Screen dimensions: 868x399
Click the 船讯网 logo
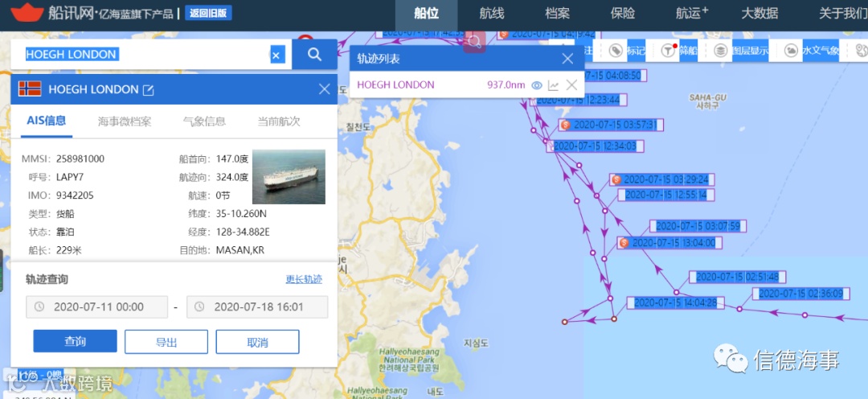coord(52,12)
